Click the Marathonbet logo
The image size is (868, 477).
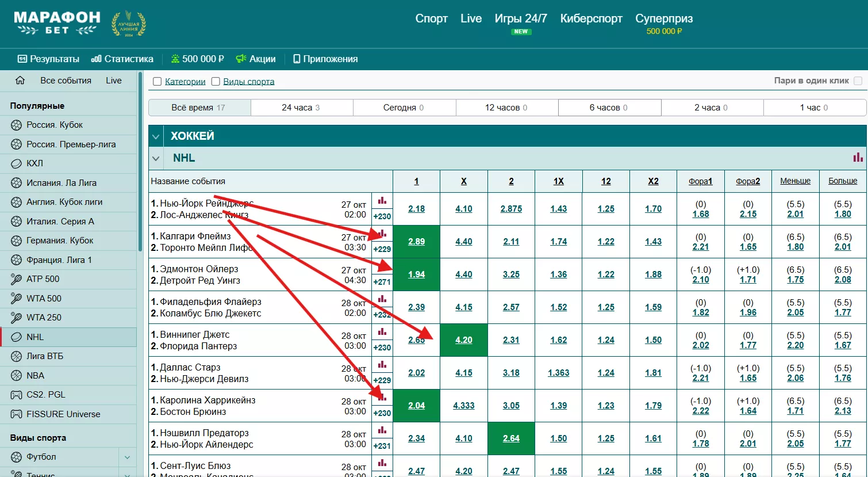click(x=57, y=23)
